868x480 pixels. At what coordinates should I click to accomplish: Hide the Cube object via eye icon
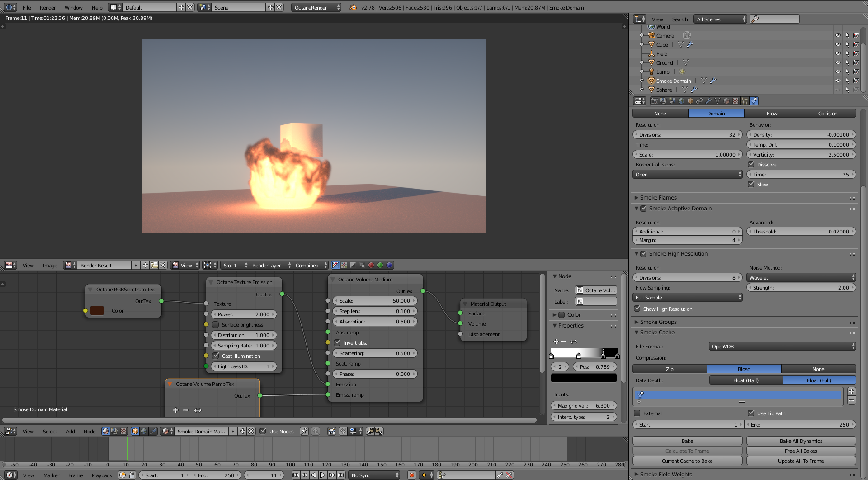838,44
